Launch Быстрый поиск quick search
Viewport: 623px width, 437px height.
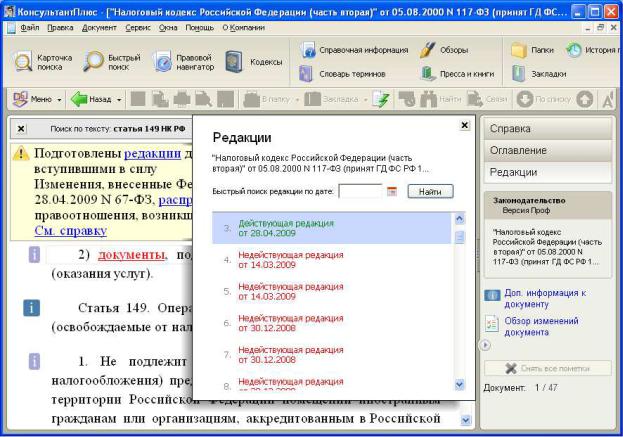112,62
